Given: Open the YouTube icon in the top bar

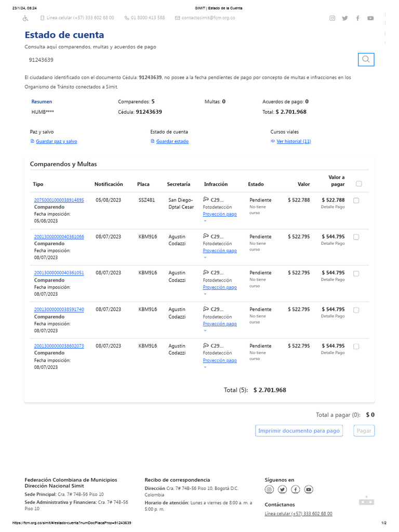Looking at the screenshot, I should tap(370, 18).
